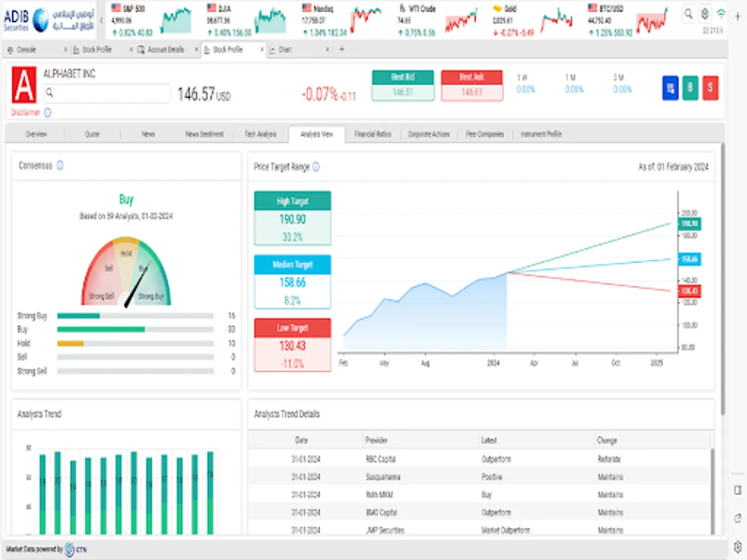
Task: Click the symbol search input field
Action: coord(106,93)
